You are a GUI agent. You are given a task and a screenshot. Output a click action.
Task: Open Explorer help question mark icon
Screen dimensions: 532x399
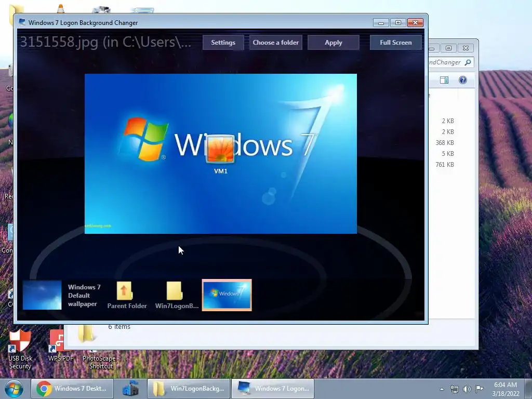point(463,80)
